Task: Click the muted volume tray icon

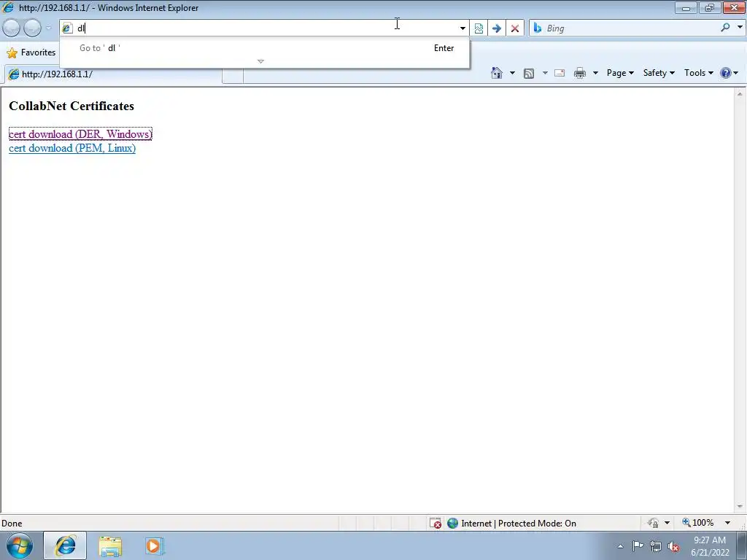Action: point(673,547)
